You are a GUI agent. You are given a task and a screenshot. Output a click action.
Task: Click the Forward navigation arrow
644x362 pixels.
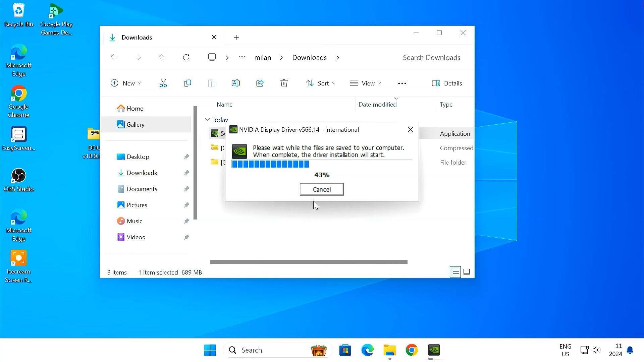(138, 57)
